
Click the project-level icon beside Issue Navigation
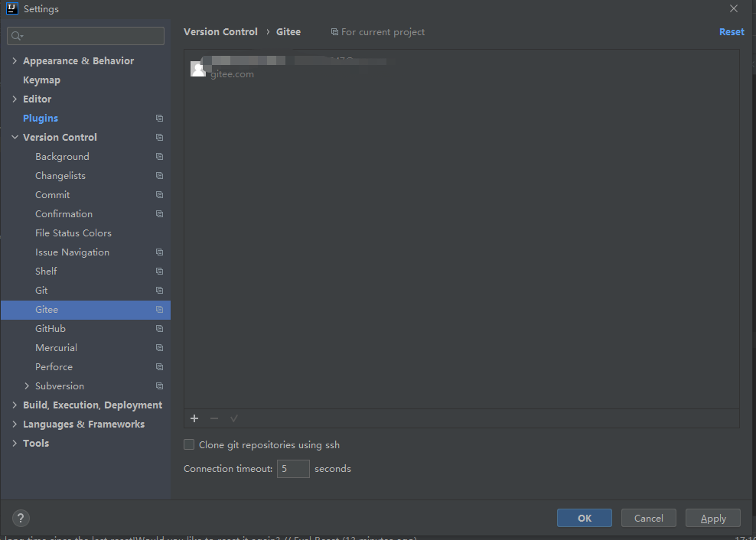pos(160,252)
